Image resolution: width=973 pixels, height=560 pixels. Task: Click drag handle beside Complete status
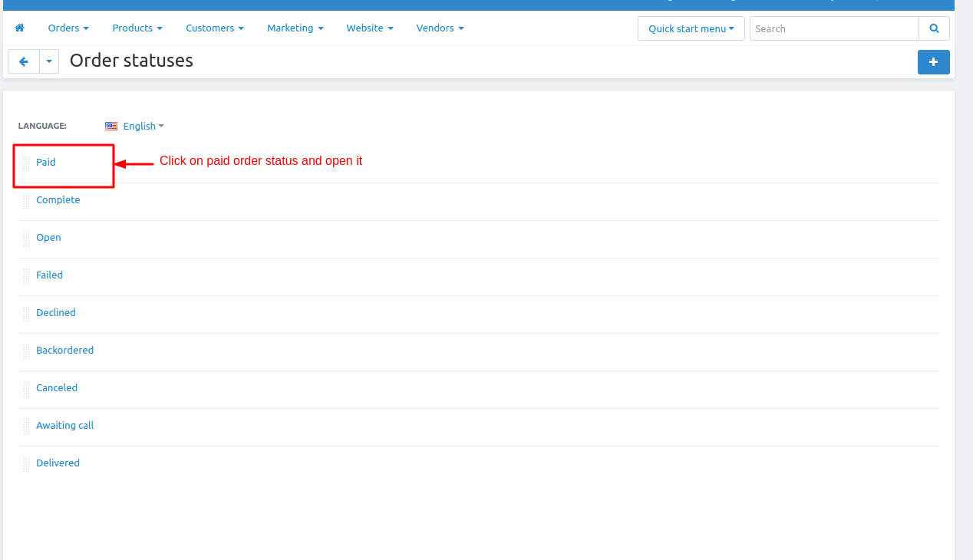pos(27,201)
